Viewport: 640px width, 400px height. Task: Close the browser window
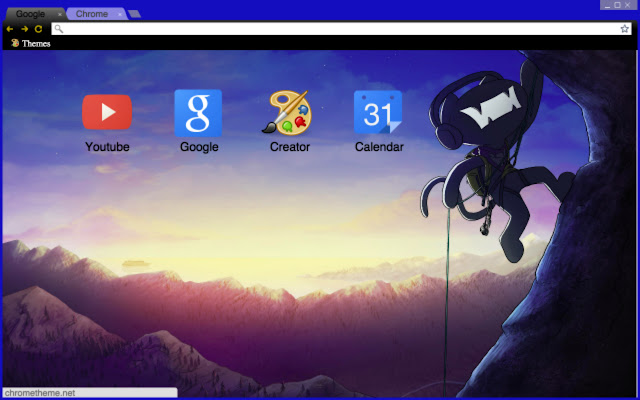[x=628, y=5]
